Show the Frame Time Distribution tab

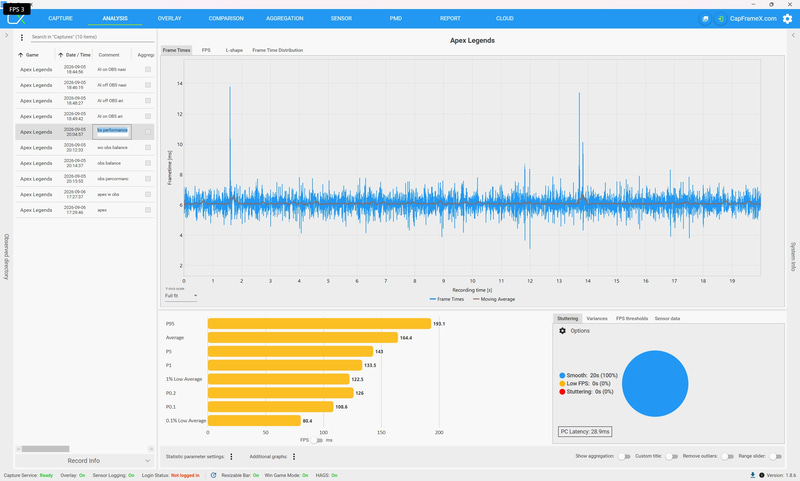click(x=278, y=50)
